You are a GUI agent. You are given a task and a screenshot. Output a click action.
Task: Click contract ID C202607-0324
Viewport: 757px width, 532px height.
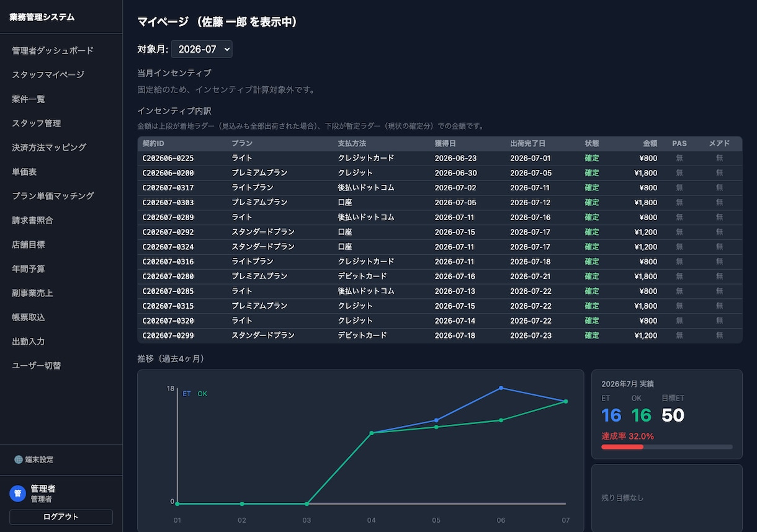168,247
